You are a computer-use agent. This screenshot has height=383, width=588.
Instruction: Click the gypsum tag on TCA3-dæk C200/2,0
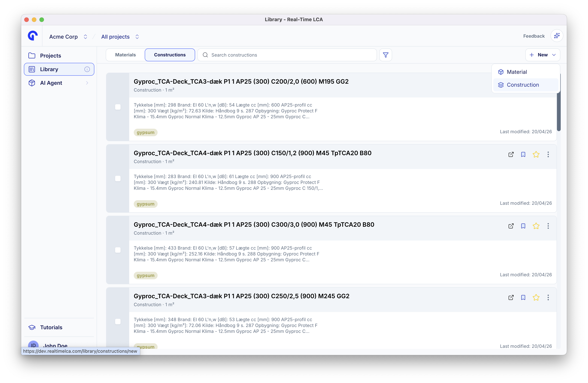(145, 132)
